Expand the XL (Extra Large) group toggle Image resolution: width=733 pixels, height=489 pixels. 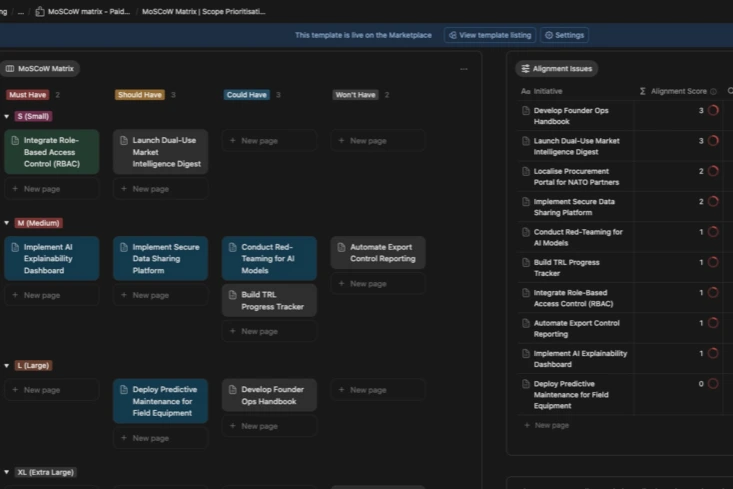click(7, 472)
